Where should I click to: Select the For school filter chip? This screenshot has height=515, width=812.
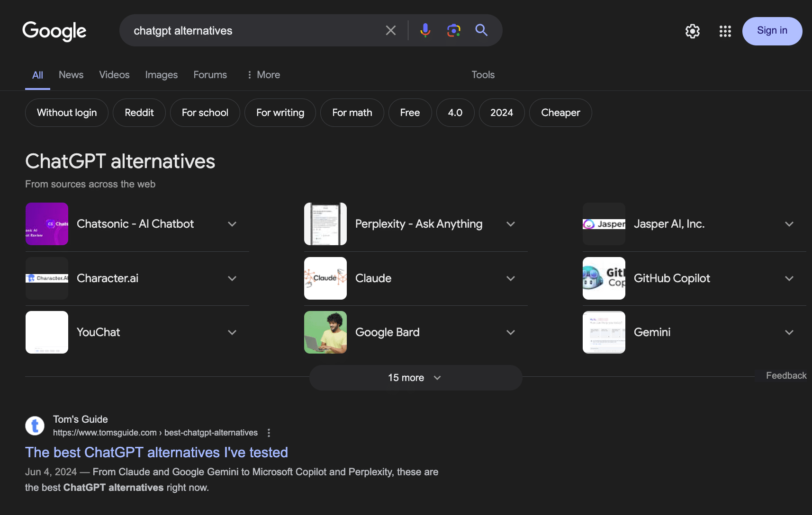205,113
